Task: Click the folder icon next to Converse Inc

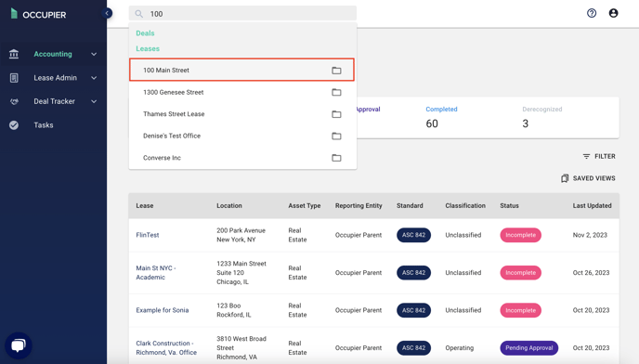Action: pos(336,158)
